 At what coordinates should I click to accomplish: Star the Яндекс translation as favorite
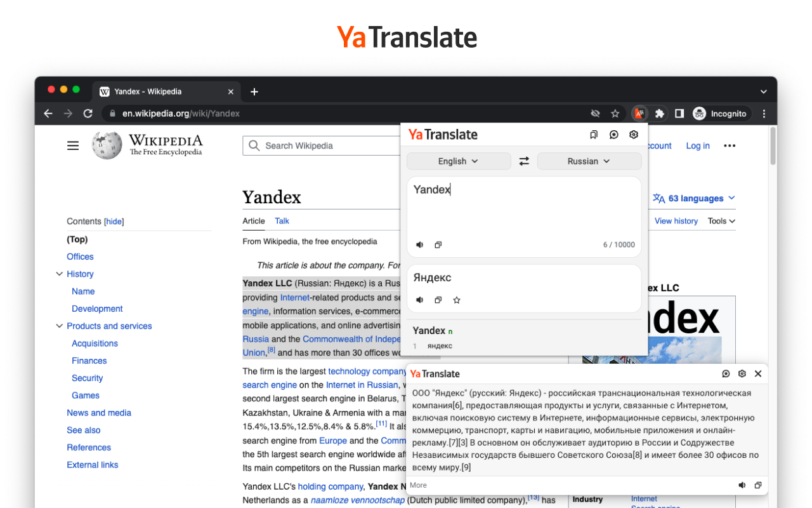pos(457,299)
